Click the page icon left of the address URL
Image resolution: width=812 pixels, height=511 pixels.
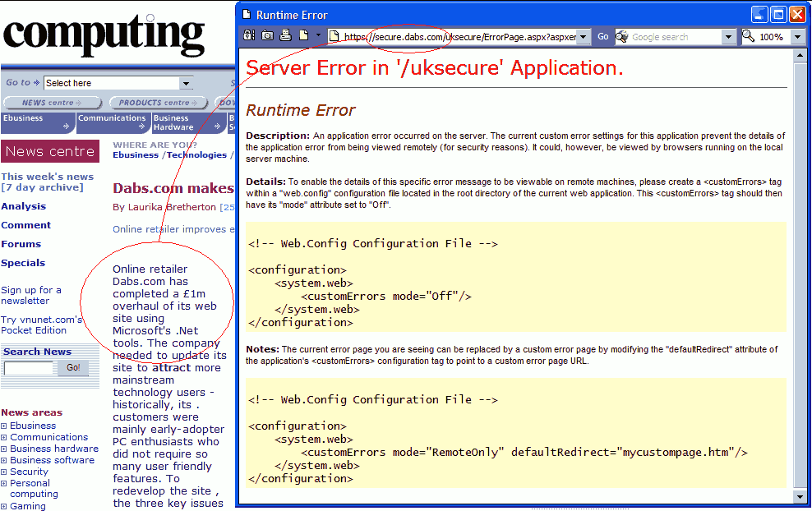[334, 36]
